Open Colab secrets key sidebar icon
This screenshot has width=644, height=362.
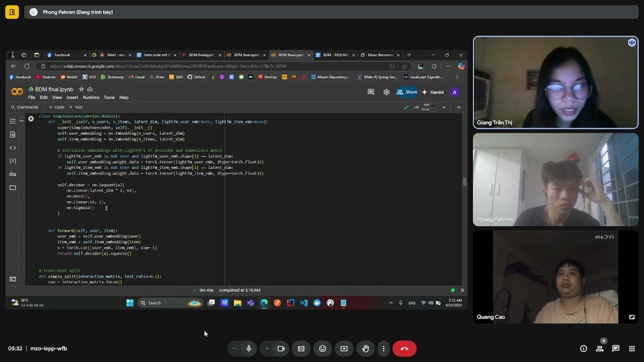coord(13,174)
